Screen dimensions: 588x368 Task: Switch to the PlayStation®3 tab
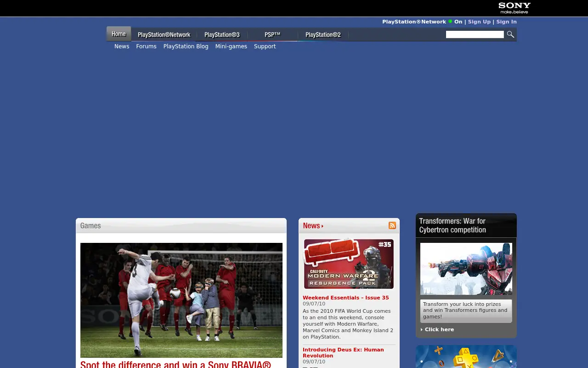point(222,34)
